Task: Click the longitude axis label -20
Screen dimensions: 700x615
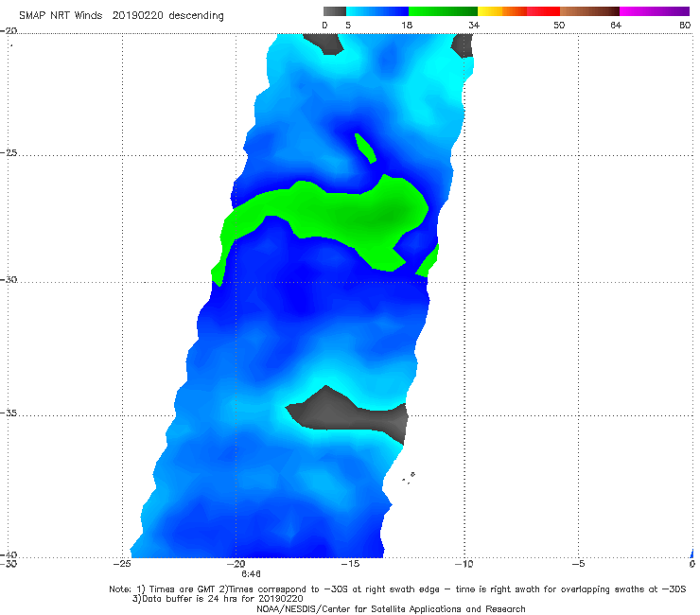Action: coord(236,564)
